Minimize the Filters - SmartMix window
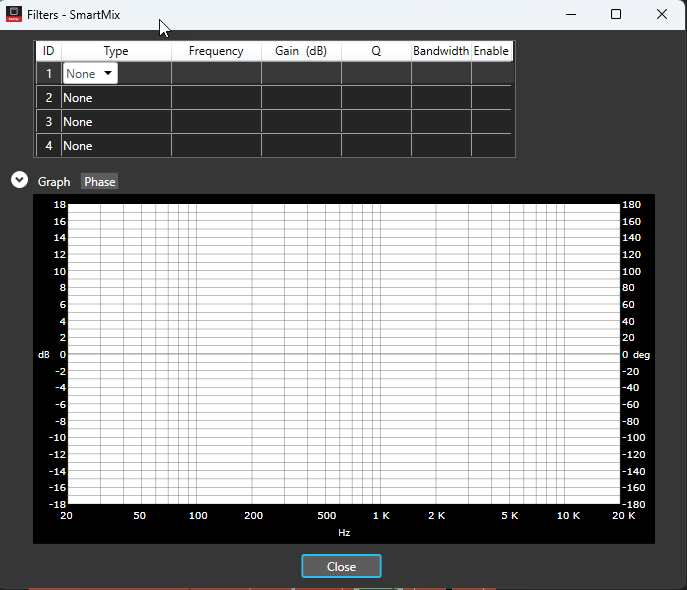 [570, 14]
